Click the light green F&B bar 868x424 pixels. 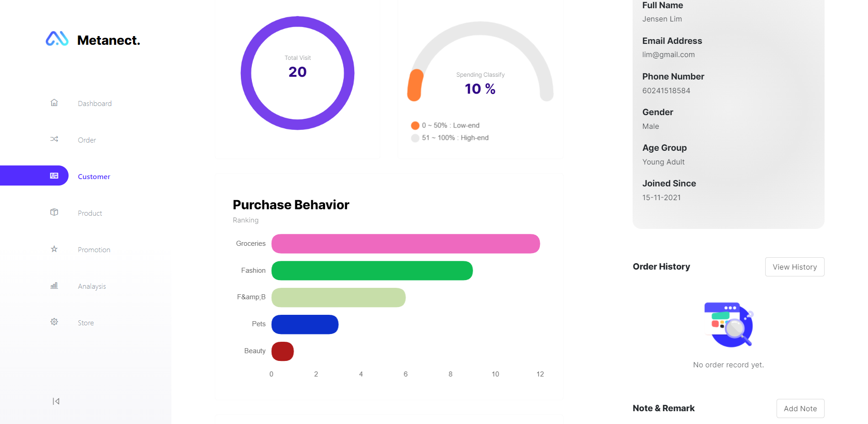click(338, 297)
